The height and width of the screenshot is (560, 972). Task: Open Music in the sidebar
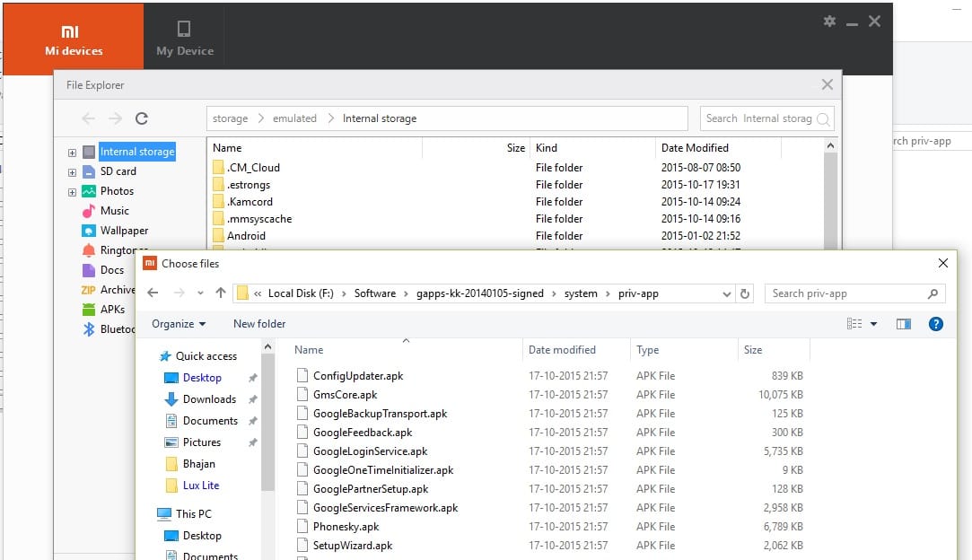tap(114, 211)
